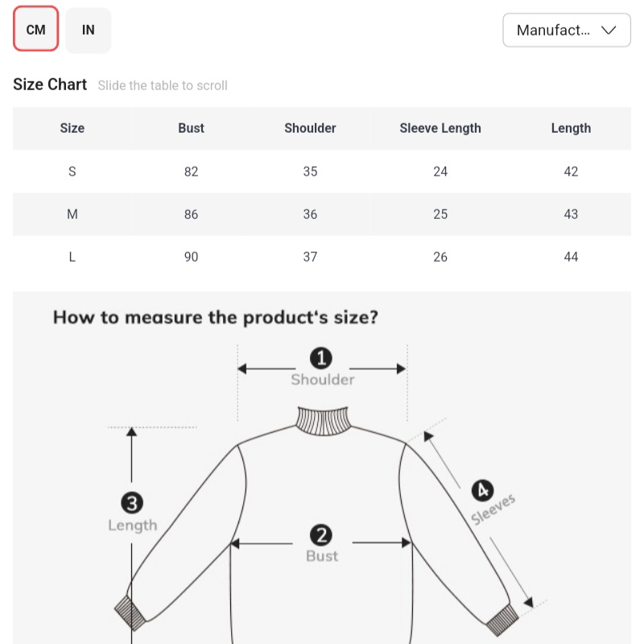The image size is (644, 644).
Task: Click the Sleeve Length column header
Action: pos(440,128)
